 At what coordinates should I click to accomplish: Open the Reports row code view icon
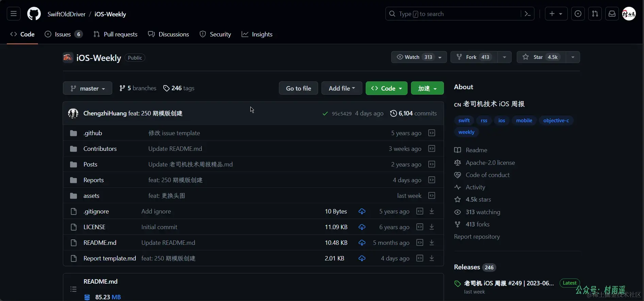432,180
